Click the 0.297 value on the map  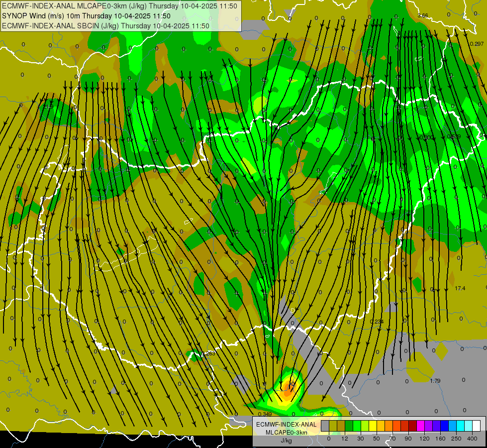(477, 44)
